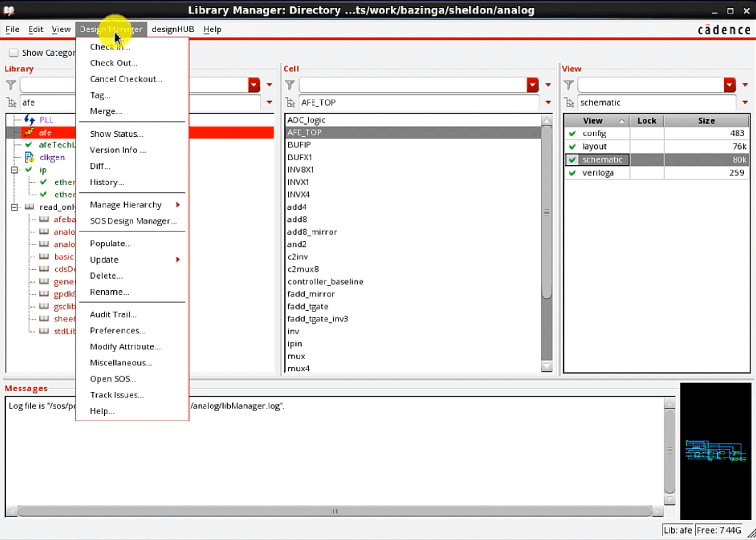This screenshot has height=540, width=756.
Task: Click the Library filter funnel icon
Action: click(11, 85)
